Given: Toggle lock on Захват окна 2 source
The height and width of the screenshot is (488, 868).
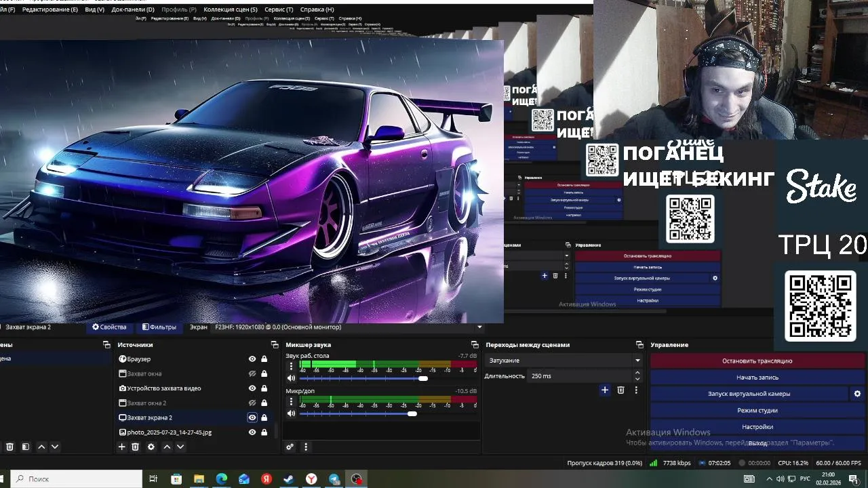Looking at the screenshot, I should tap(264, 403).
